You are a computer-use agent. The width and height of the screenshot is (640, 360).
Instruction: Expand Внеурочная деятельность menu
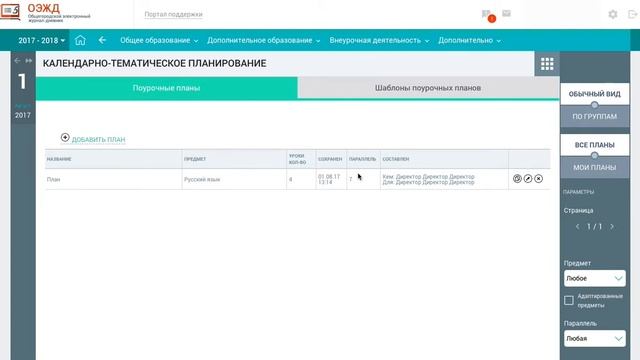[x=379, y=40]
